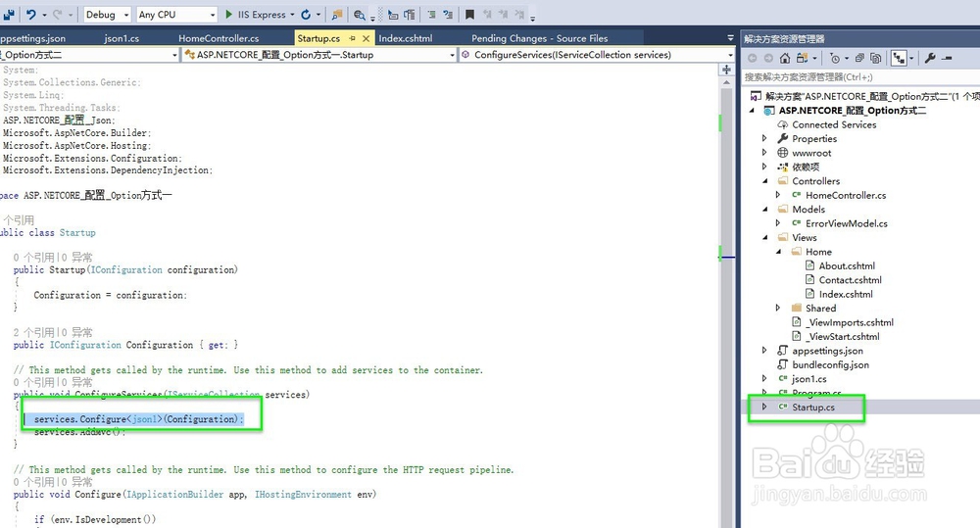The image size is (980, 528).
Task: Open the Undo history dropdown arrow
Action: (44, 15)
